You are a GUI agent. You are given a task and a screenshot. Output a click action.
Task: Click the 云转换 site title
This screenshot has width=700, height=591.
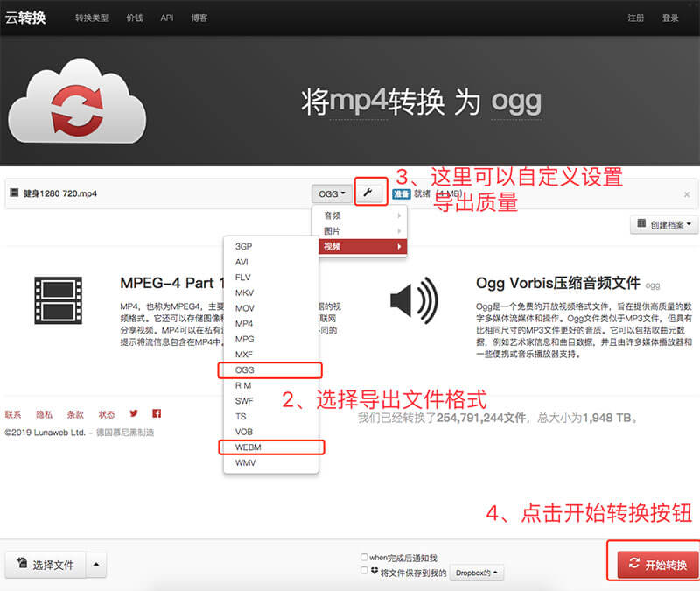25,18
